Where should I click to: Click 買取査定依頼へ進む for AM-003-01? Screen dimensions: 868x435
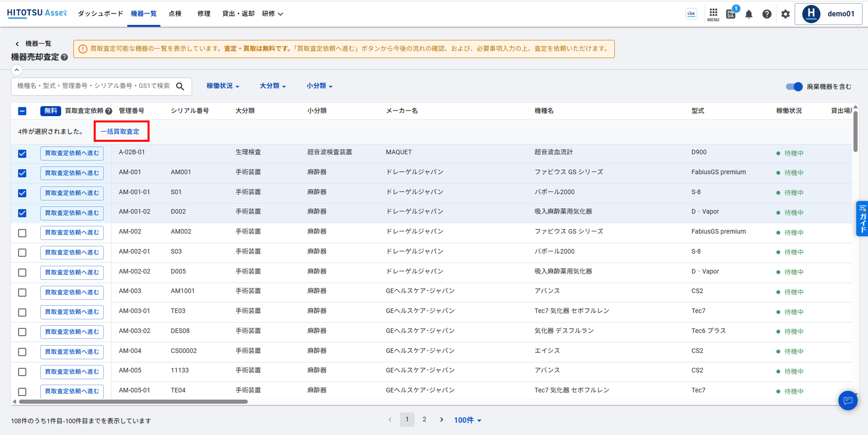click(72, 312)
